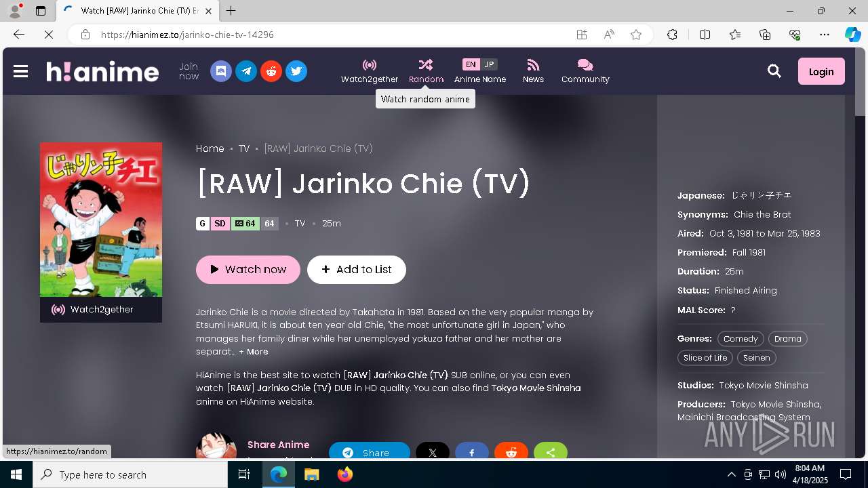Image resolution: width=868 pixels, height=488 pixels.
Task: Open Mainichi Broadcasting System producer link
Action: click(x=744, y=418)
